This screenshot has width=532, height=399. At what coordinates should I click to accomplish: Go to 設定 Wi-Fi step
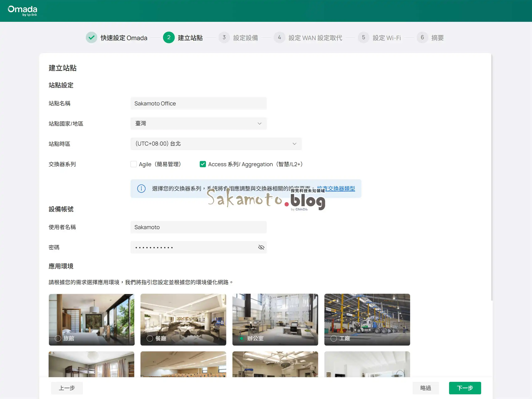[387, 38]
